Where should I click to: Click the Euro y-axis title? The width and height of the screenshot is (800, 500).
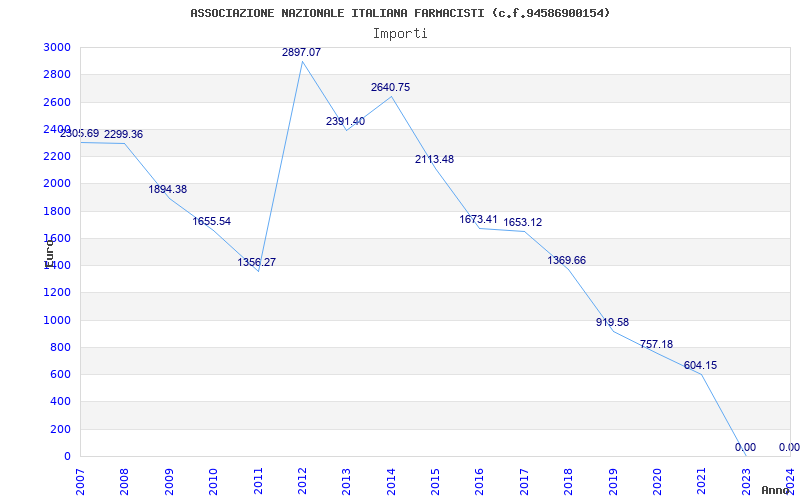pyautogui.click(x=49, y=253)
